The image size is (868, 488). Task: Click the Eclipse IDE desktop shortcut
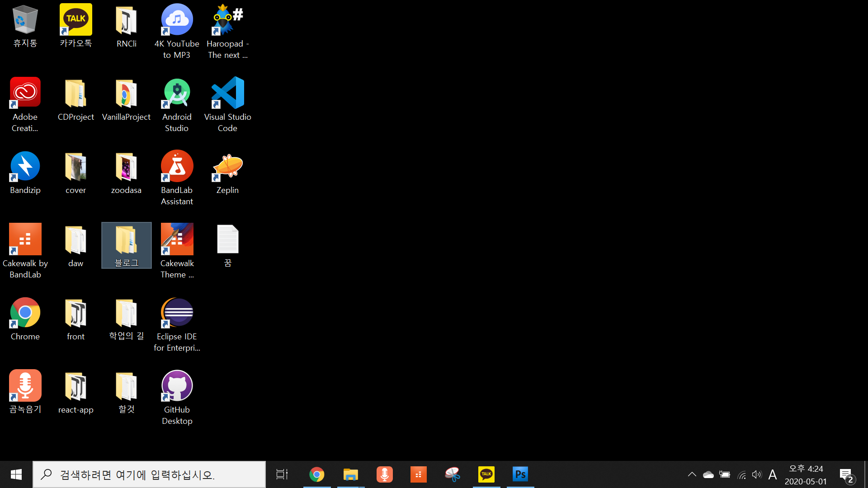(177, 313)
